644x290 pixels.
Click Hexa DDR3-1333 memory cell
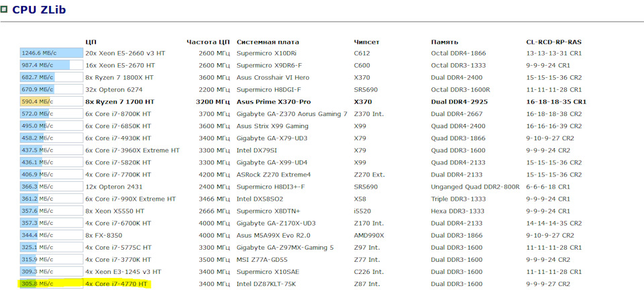(458, 211)
